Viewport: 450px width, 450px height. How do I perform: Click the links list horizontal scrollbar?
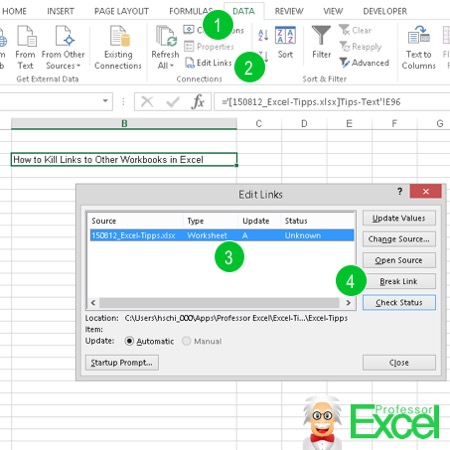tap(221, 303)
